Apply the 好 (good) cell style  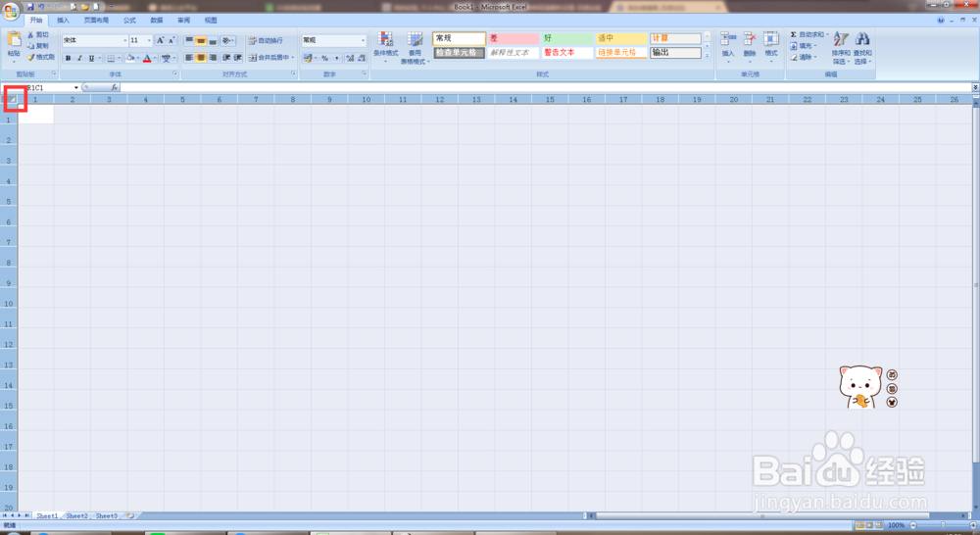pyautogui.click(x=566, y=39)
